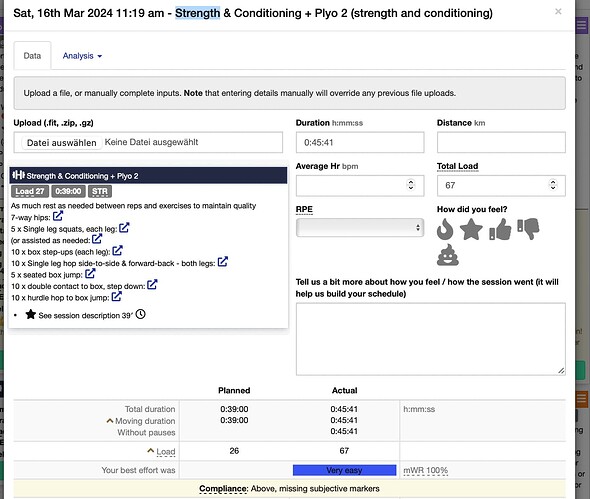590x499 pixels.
Task: Open hurdle hop to box jump link icon
Action: (117, 297)
